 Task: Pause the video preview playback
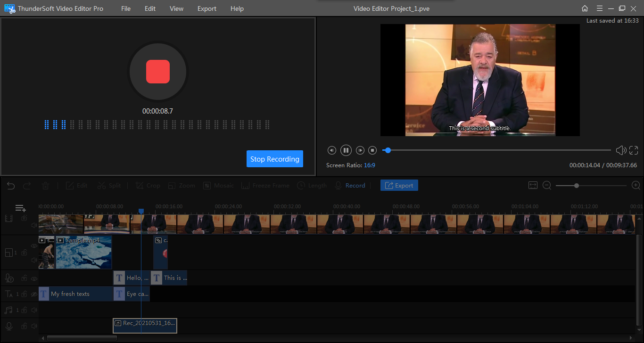[x=346, y=150]
